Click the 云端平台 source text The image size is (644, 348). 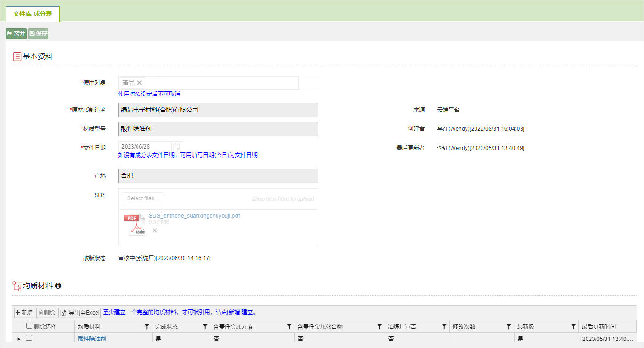[x=448, y=110]
